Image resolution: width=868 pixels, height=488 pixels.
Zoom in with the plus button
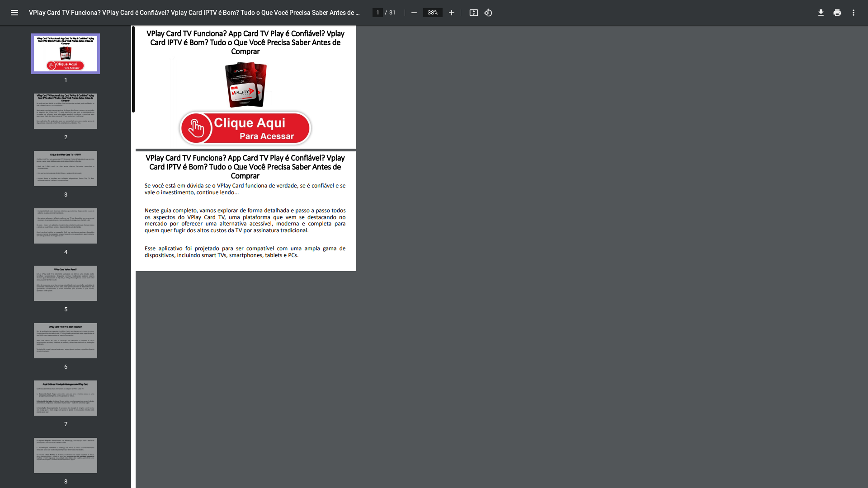click(x=451, y=13)
